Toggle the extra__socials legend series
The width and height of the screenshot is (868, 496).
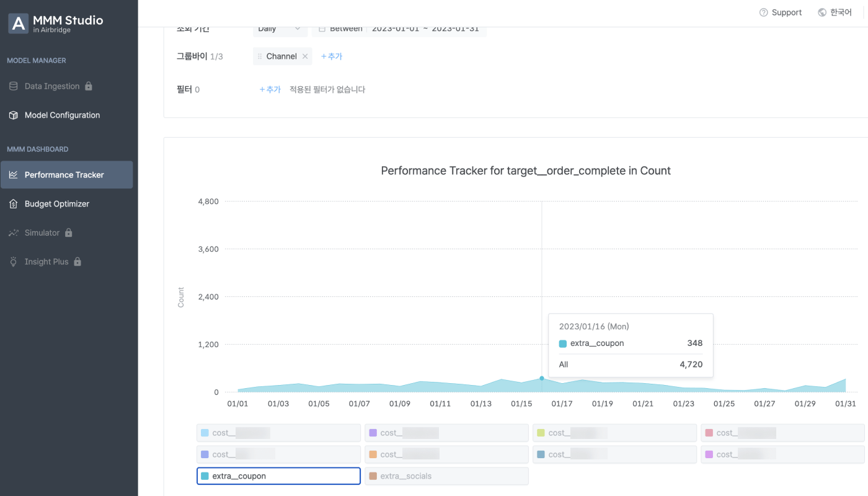click(446, 476)
